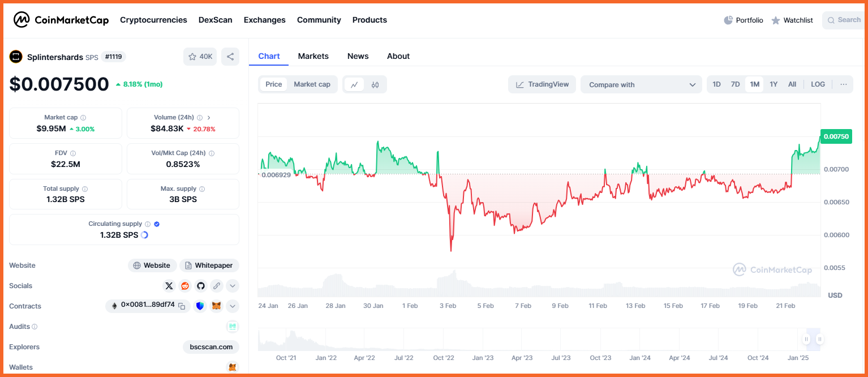This screenshot has width=868, height=377.
Task: Open the Portfolio page
Action: [743, 20]
